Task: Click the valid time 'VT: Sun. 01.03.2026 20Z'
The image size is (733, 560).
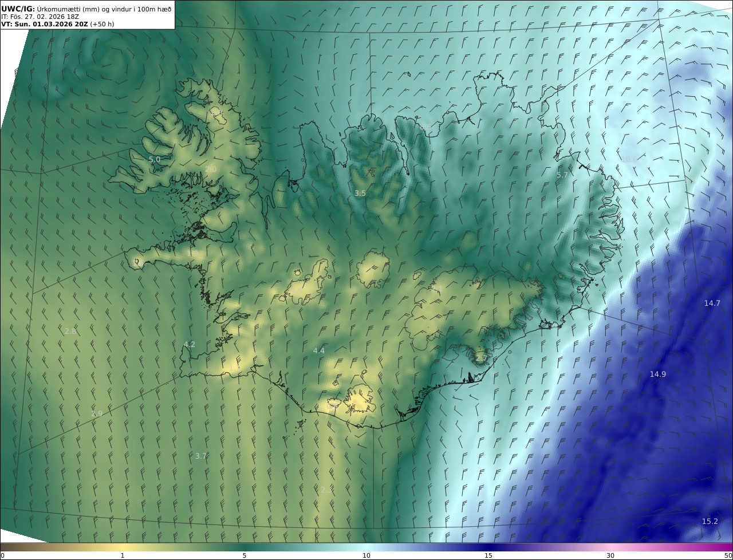Action: point(45,24)
